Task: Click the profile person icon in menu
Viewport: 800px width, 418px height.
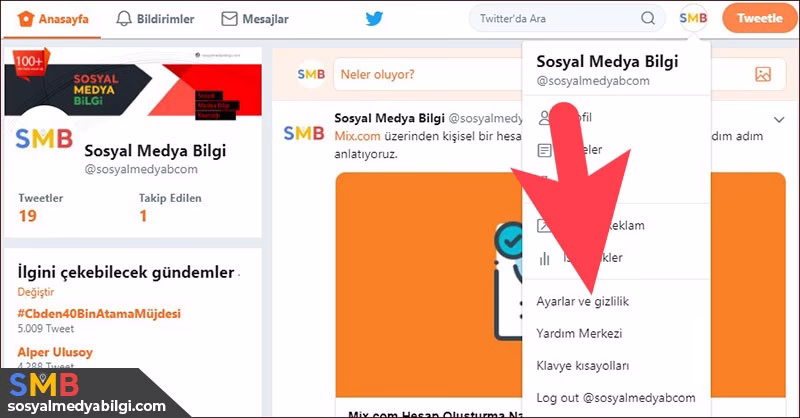Action: (x=545, y=117)
